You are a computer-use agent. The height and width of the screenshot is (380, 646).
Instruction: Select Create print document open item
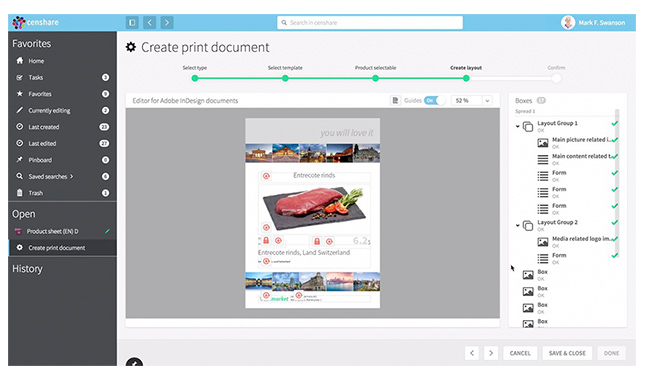coord(56,248)
